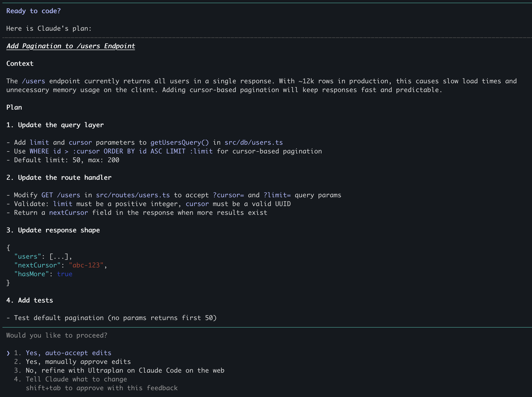Click the "abc-123" string value
Screen dimensions: 532x397
click(x=86, y=265)
